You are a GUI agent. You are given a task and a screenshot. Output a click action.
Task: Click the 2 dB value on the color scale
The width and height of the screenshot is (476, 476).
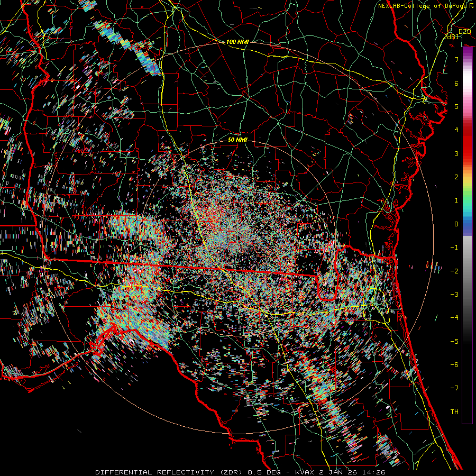coord(456,177)
